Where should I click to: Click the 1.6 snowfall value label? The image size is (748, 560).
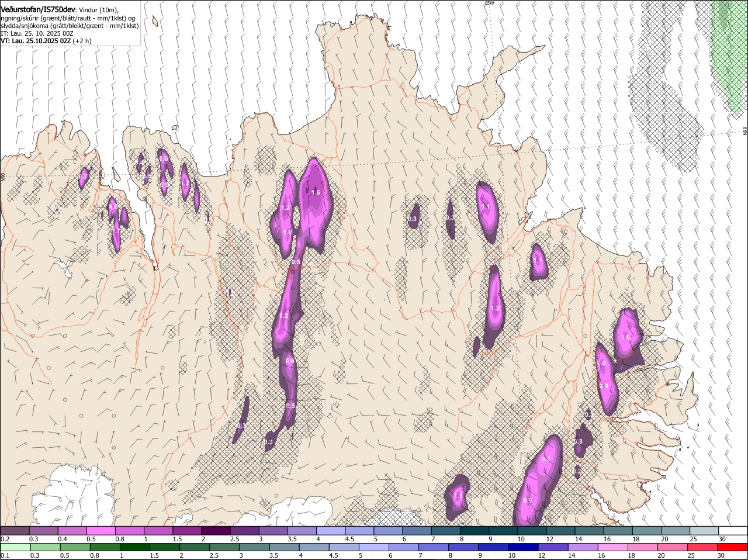coord(316,192)
